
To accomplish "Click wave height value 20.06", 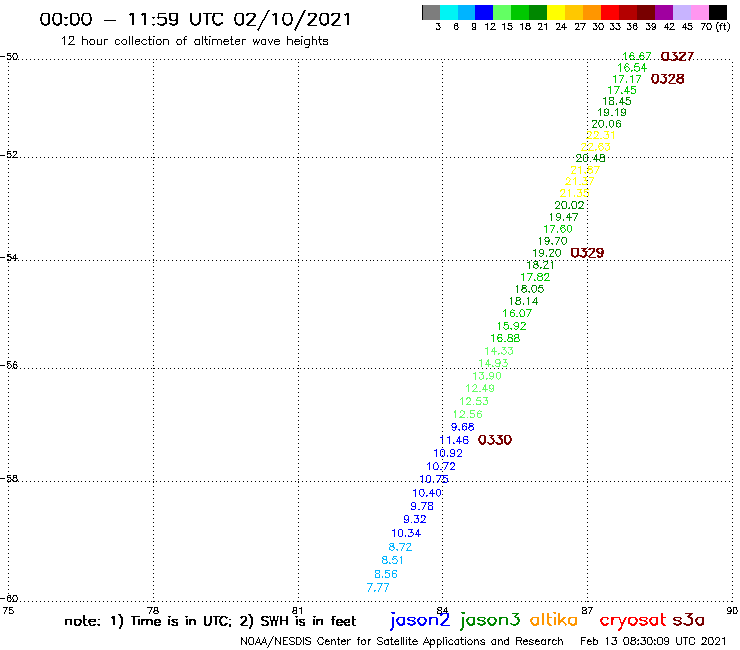I will click(606, 124).
